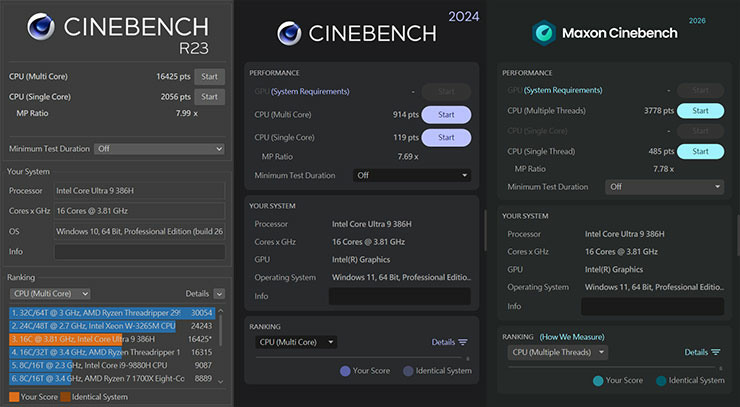
Task: Open CPU (Multiple Threads) ranking dropdown in 2026
Action: tap(557, 352)
